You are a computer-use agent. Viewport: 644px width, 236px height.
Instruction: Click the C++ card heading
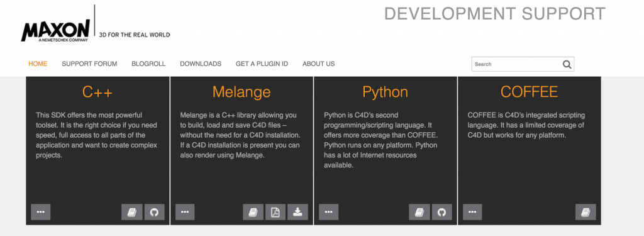click(x=97, y=92)
